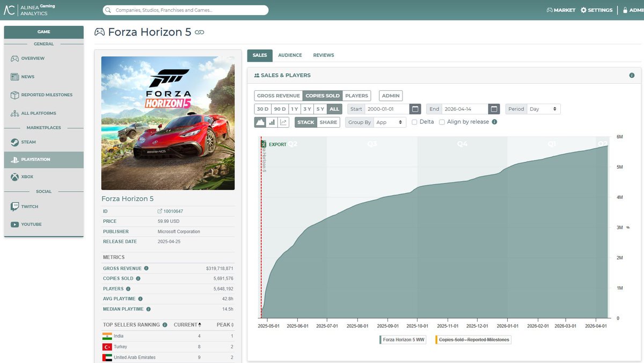Image resolution: width=644 pixels, height=363 pixels.
Task: Click info icon beside Align by release
Action: click(494, 122)
